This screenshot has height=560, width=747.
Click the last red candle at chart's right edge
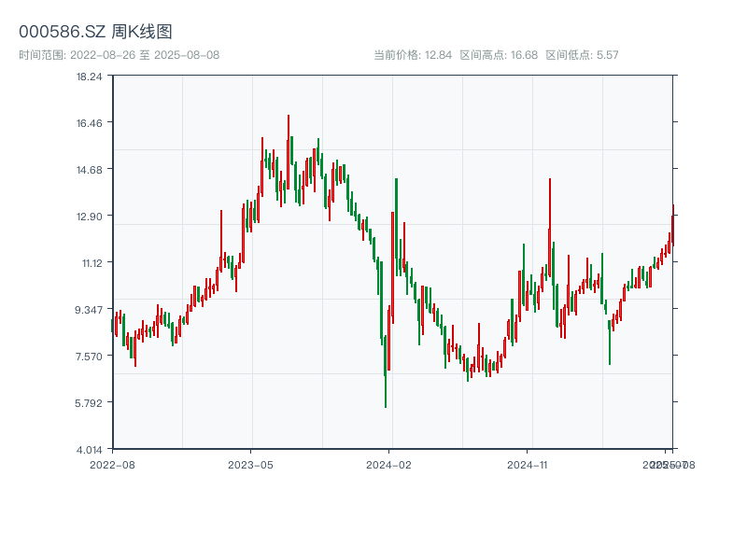pyautogui.click(x=673, y=225)
